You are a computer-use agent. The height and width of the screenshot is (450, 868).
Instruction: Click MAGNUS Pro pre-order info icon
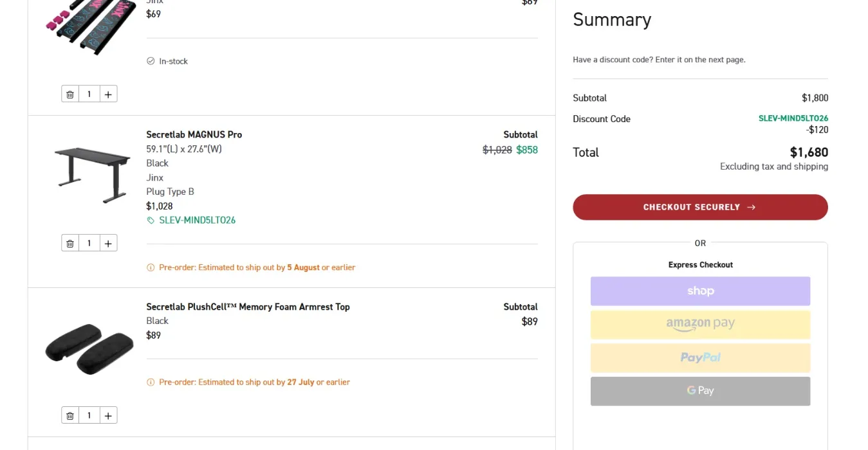[151, 267]
